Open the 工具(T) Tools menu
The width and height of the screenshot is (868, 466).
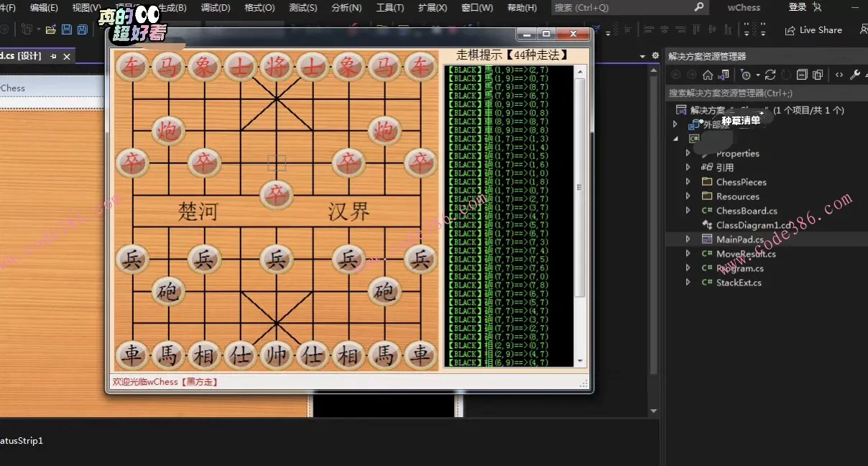389,8
